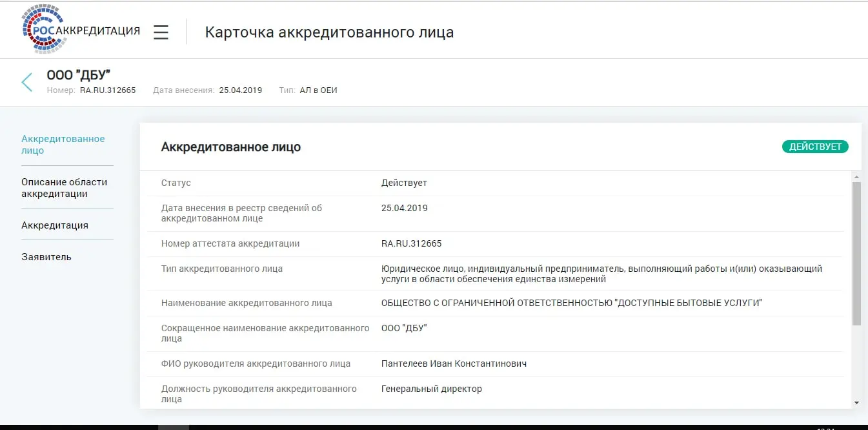Click 'Наименование аккредитованного лица' label
The image size is (868, 430).
pos(247,303)
